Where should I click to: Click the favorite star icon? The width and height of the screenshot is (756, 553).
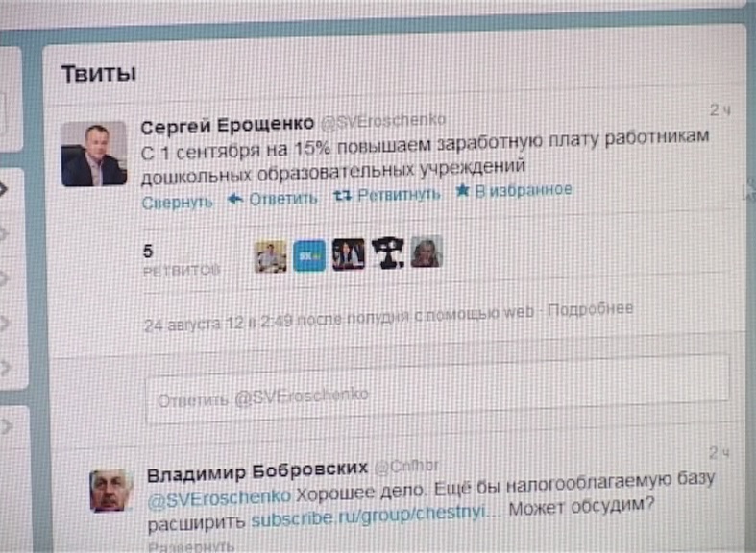click(x=462, y=191)
